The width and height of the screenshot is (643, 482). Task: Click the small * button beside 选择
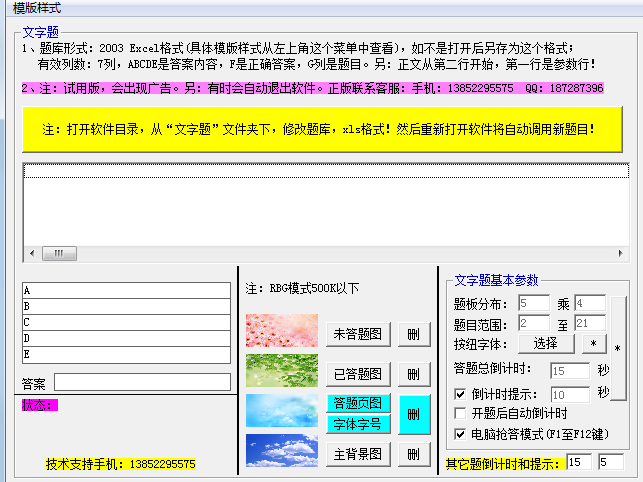594,343
